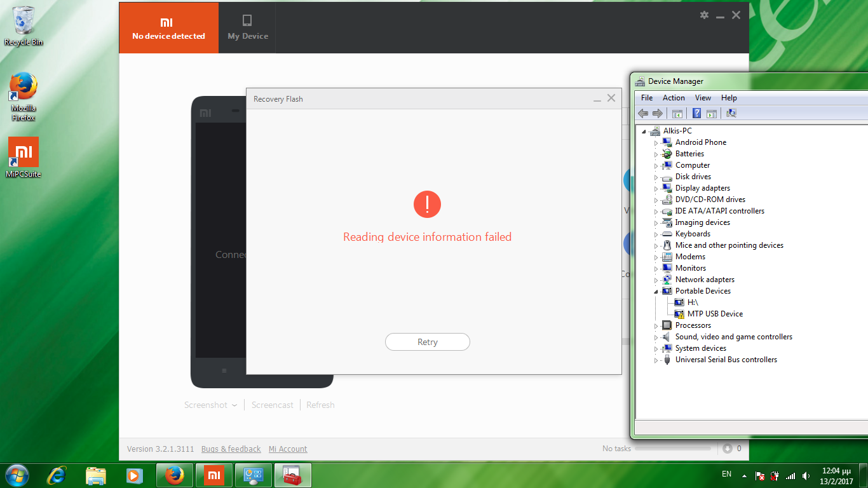Open the Mi PC Suite download tasks icon
This screenshot has height=488, width=868.
[728, 449]
